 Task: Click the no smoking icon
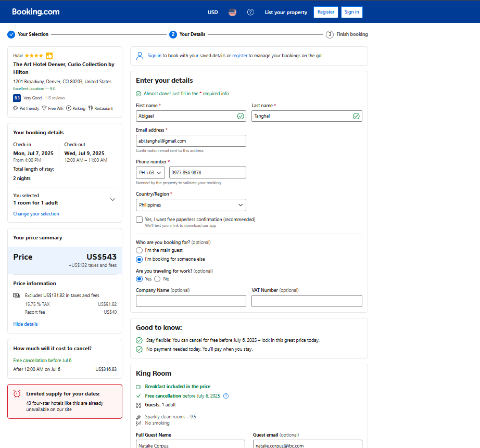point(138,424)
